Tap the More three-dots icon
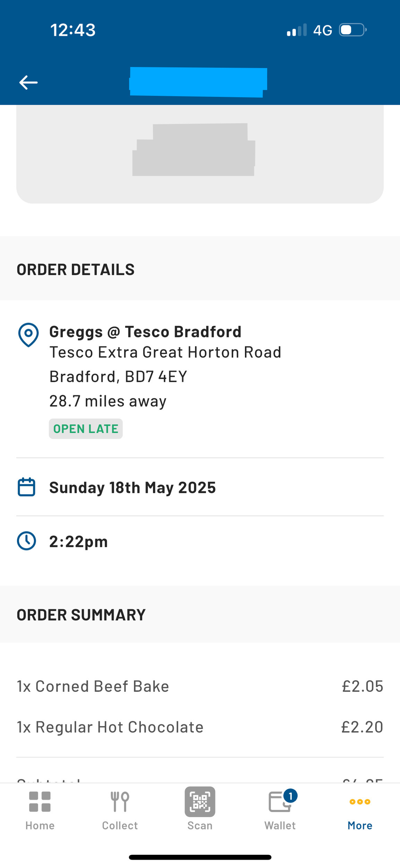Image resolution: width=400 pixels, height=868 pixels. (360, 802)
